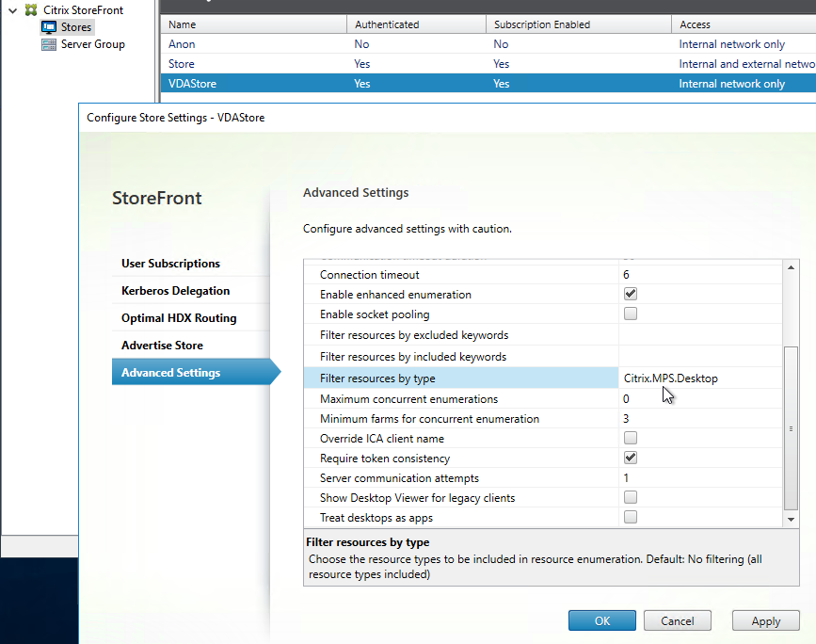Select the VDAStore row

(488, 83)
